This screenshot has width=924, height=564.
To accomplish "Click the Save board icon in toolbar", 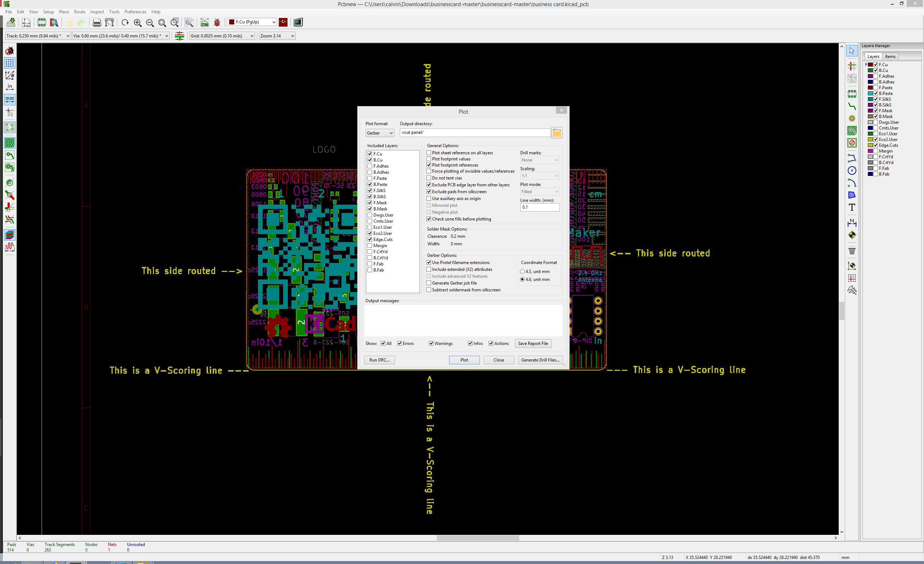I will click(x=11, y=22).
